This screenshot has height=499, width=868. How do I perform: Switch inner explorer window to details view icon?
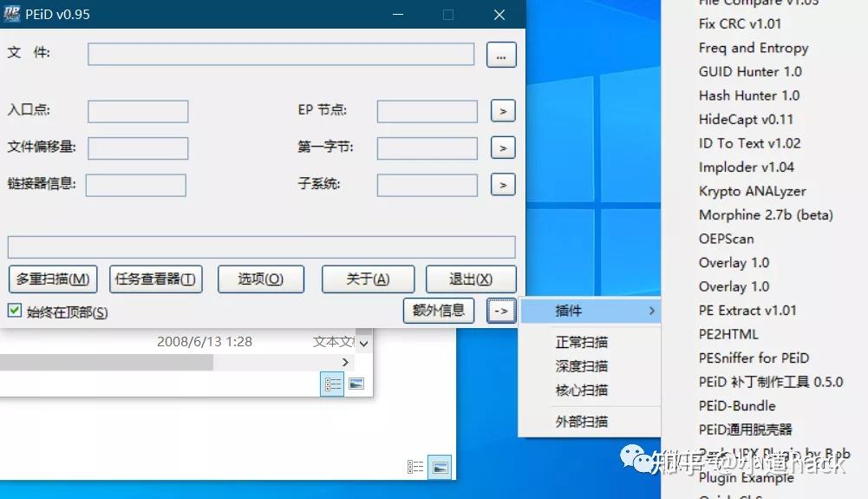tap(332, 384)
